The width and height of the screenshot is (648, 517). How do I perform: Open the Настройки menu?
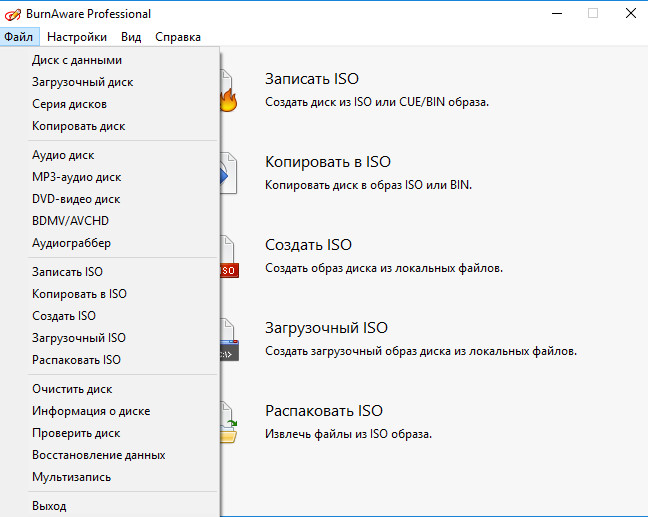(x=77, y=37)
